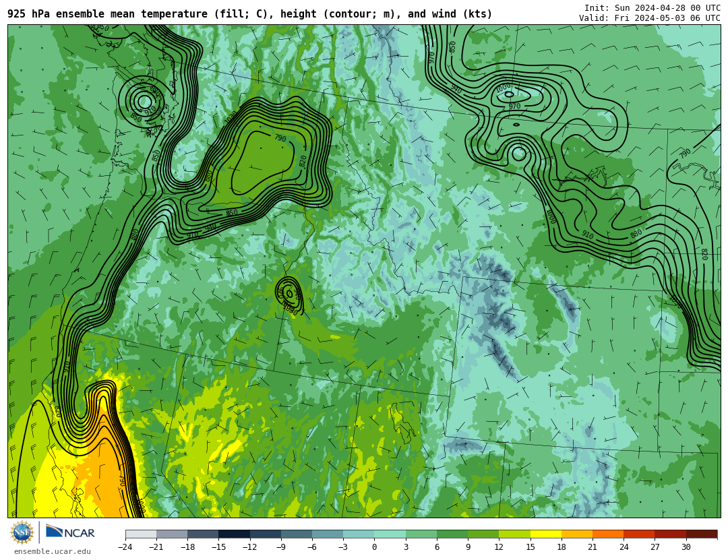Pick the -18 to -15 slate swatch
Image resolution: width=728 pixels, height=560 pixels.
click(203, 534)
